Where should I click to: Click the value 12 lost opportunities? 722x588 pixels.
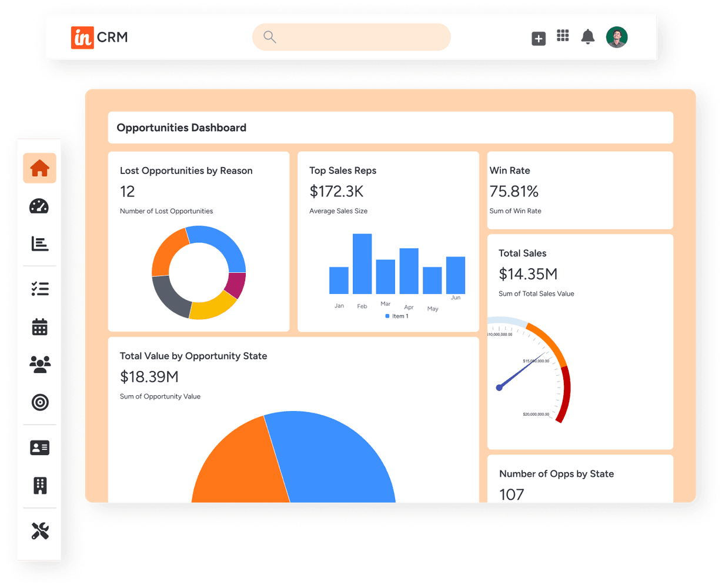(127, 191)
